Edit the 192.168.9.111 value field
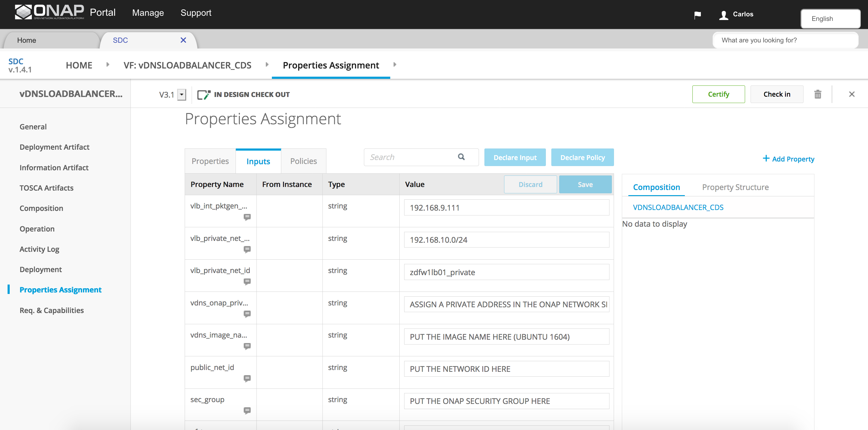 (x=507, y=207)
